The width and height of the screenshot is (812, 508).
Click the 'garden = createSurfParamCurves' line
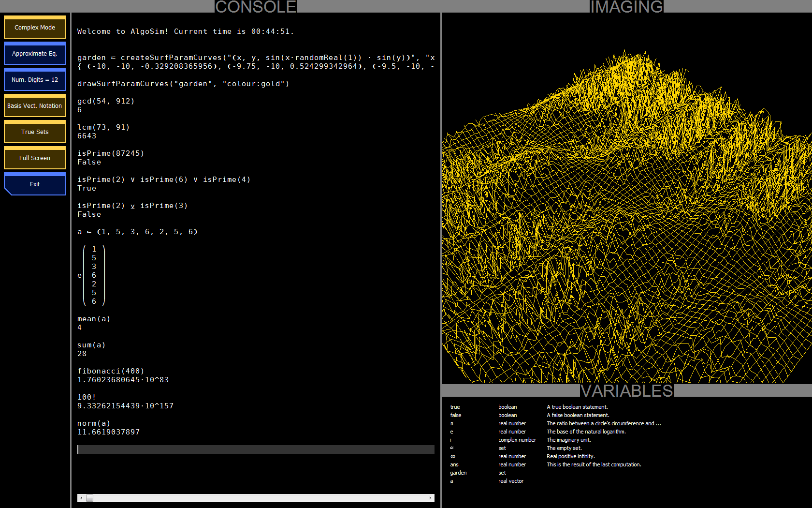(x=256, y=58)
